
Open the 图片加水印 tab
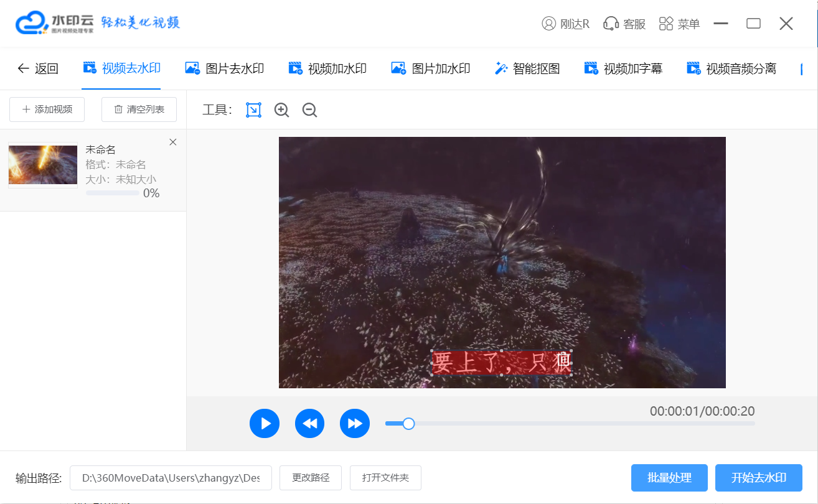(431, 68)
